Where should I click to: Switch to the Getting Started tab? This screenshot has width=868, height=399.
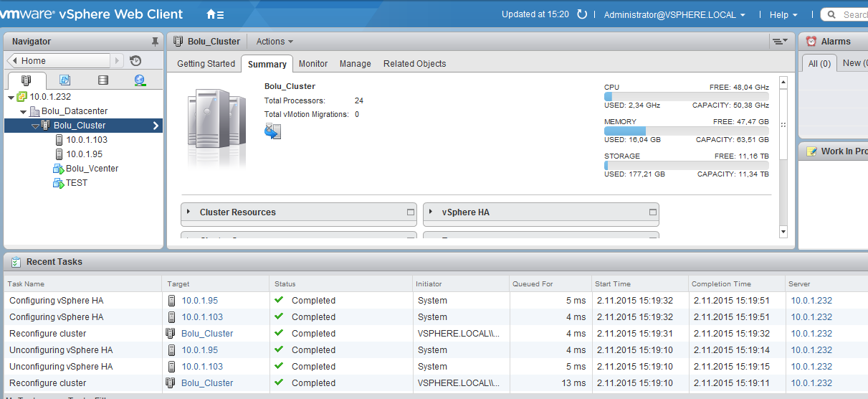(206, 64)
